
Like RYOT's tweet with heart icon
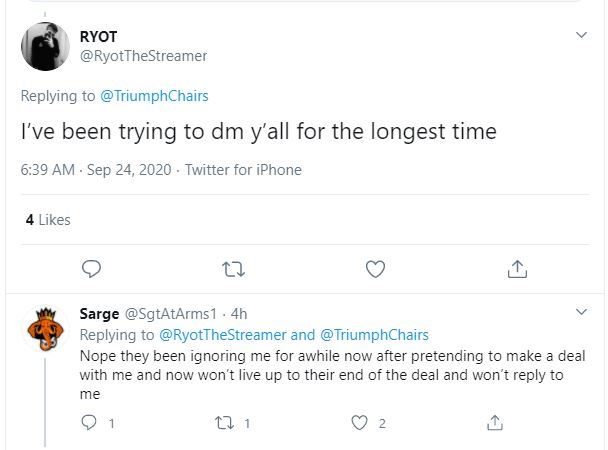click(375, 269)
